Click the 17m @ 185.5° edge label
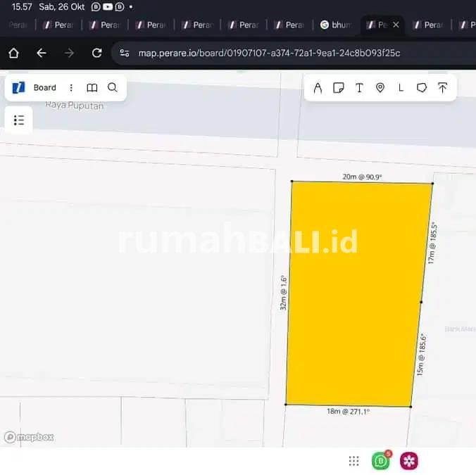 pyautogui.click(x=432, y=243)
